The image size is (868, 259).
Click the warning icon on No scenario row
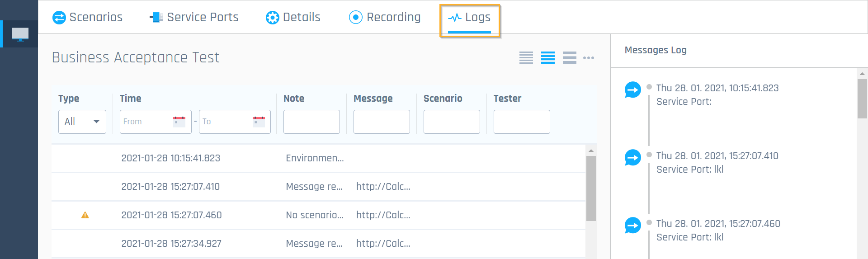(x=85, y=215)
